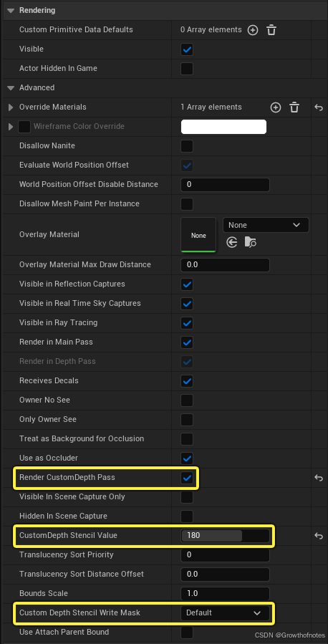This screenshot has width=328, height=644.
Task: Click CustomDepth Stencil Value slider field
Action: (x=225, y=536)
